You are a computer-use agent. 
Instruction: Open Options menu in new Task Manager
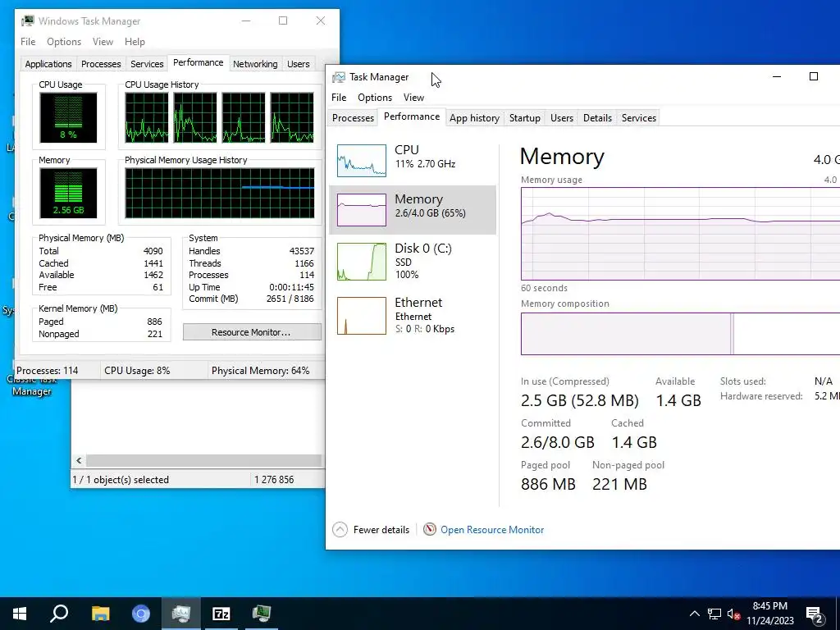375,98
